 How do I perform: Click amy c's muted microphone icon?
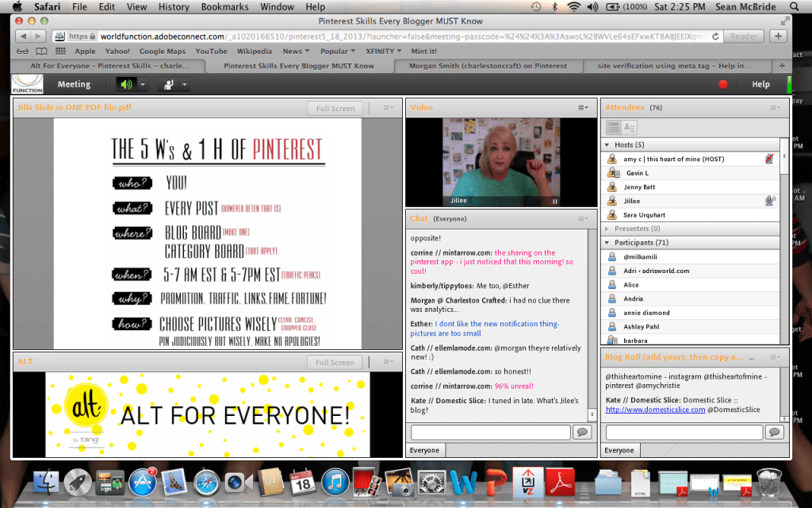[x=769, y=159]
